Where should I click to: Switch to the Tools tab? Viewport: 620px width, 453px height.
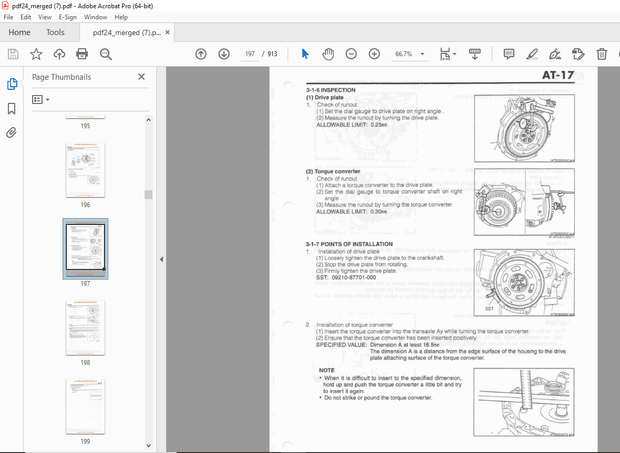click(x=55, y=32)
